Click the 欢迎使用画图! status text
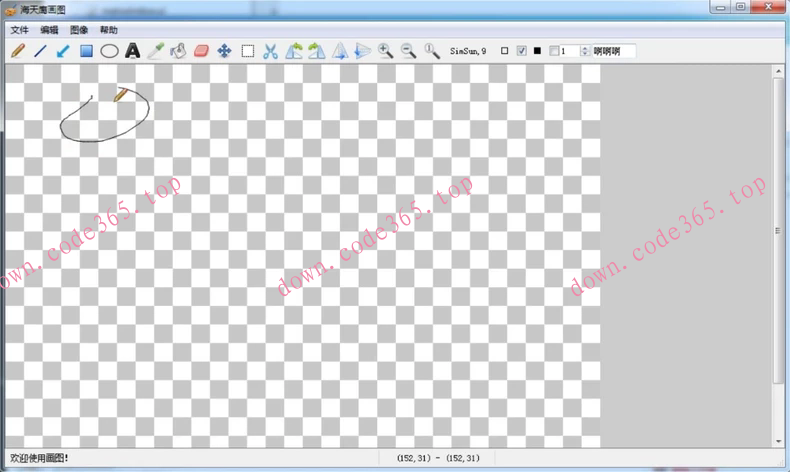790x472 pixels. tap(39, 458)
